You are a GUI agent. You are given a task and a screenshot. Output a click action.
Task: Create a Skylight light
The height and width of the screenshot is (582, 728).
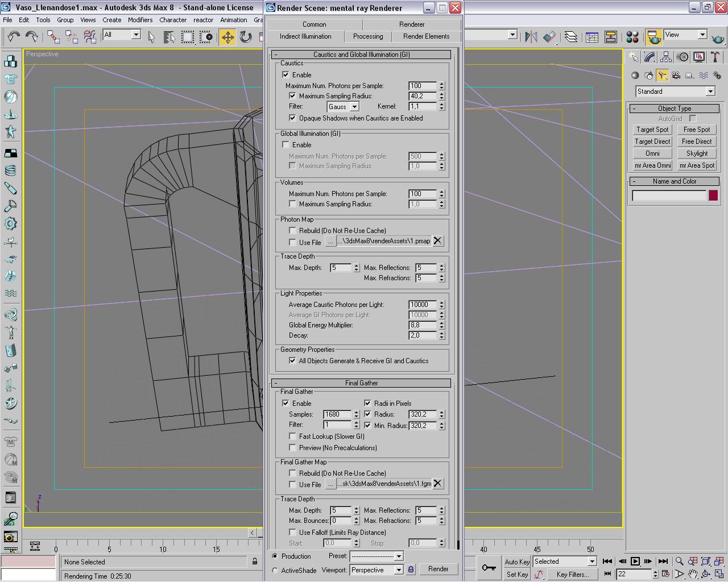697,153
